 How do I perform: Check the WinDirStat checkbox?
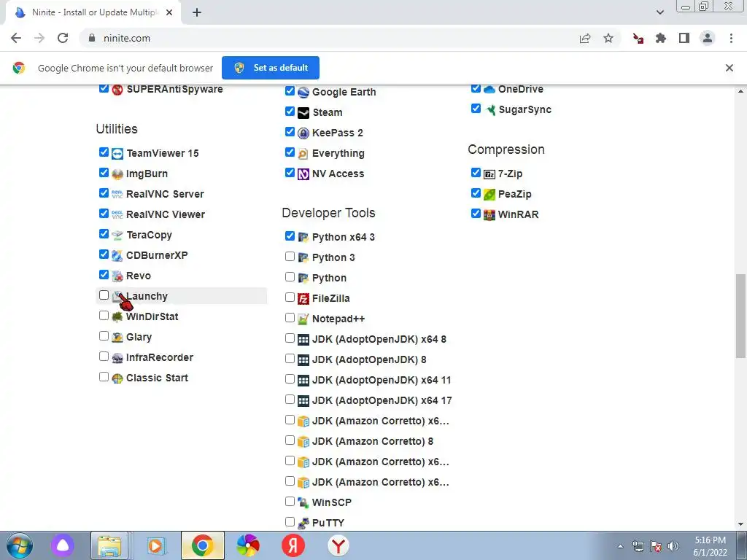[x=104, y=316]
